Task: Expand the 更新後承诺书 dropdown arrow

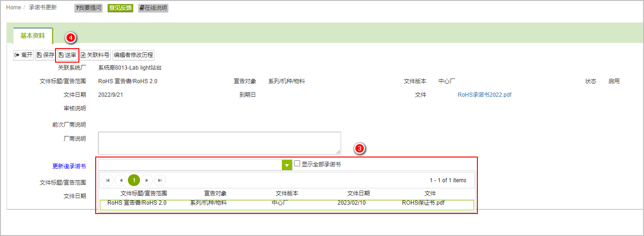Action: (x=287, y=165)
